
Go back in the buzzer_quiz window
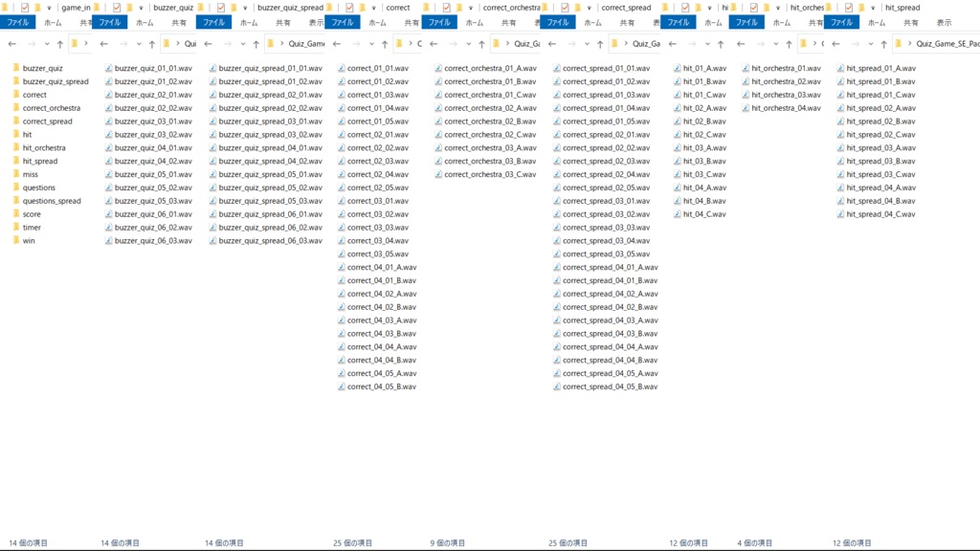(103, 44)
